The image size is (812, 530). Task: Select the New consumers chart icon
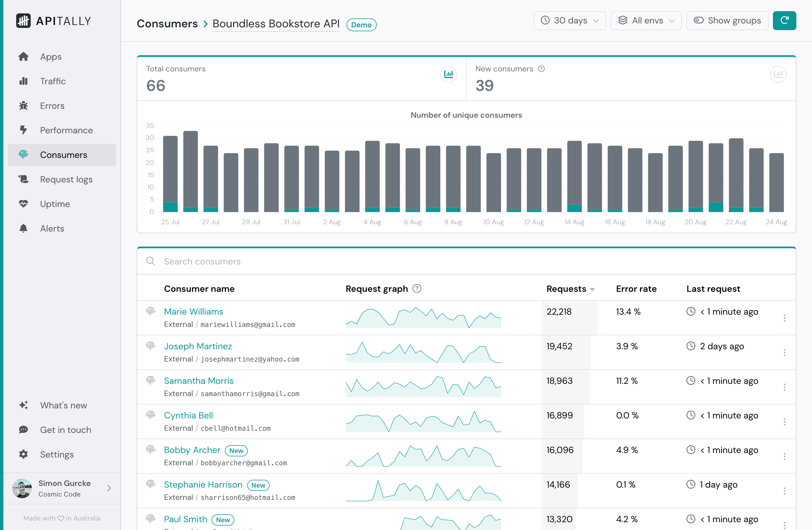point(778,74)
